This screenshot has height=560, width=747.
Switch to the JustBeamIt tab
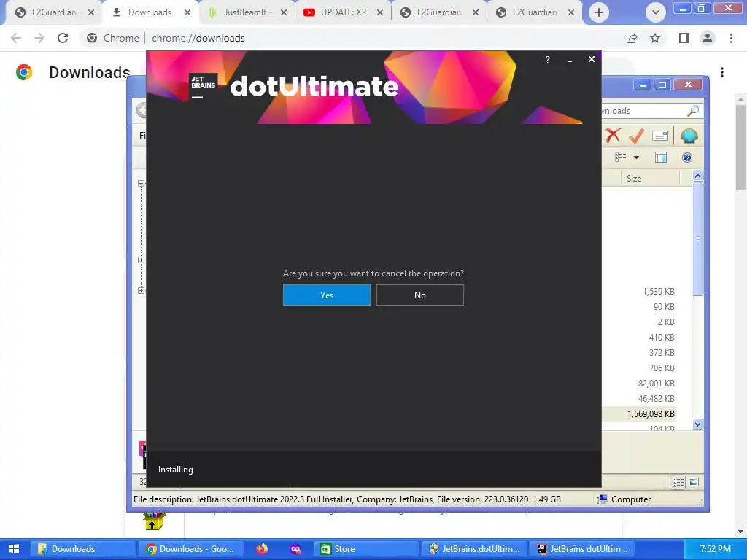coord(248,12)
